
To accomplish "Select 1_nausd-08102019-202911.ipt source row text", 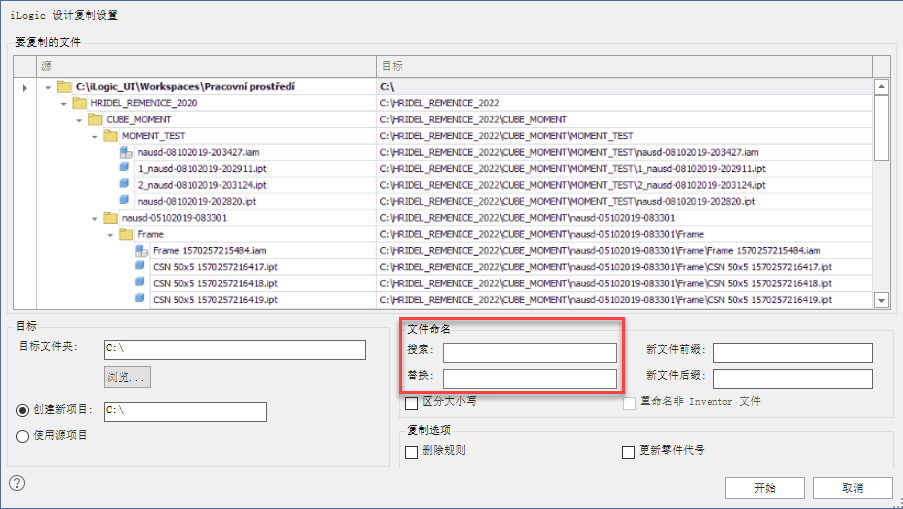I will [x=202, y=169].
